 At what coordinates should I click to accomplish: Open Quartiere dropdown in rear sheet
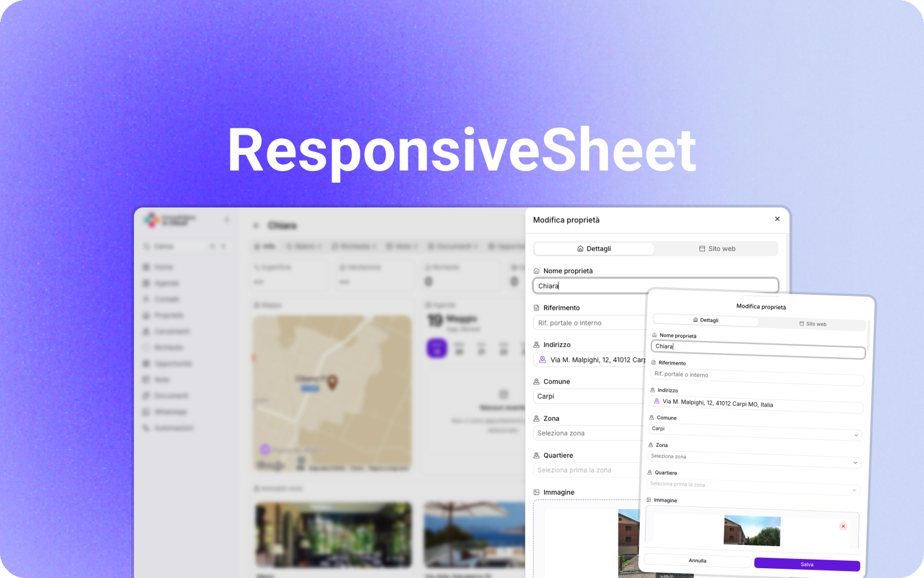click(x=586, y=470)
